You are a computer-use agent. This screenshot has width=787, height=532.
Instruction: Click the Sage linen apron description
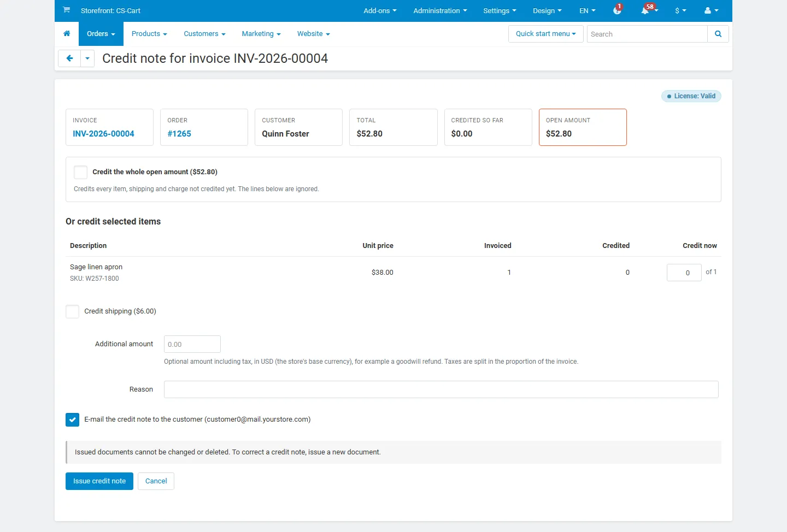pyautogui.click(x=96, y=267)
